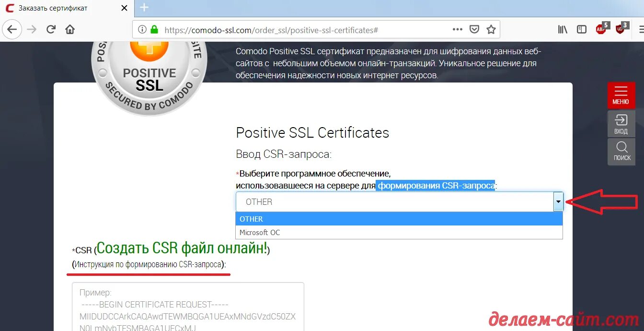Open Инструкция по формированию CSR-запроса link
Screen dimensions: 644x331
click(149, 264)
